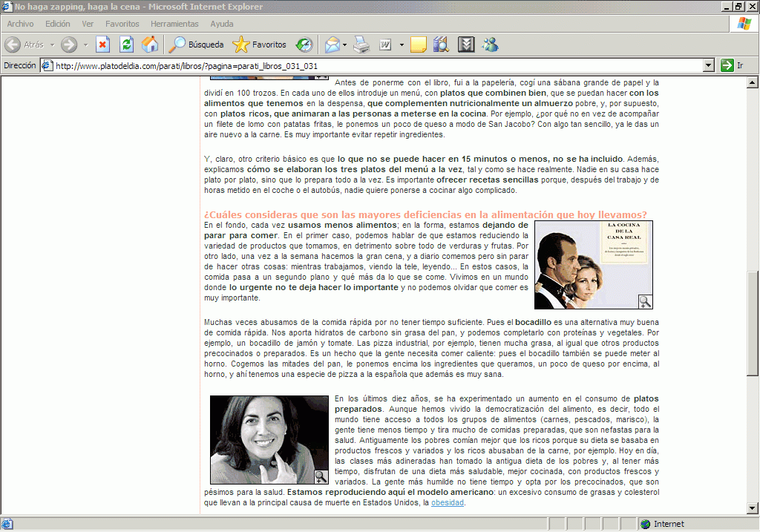This screenshot has width=760, height=532.
Task: Click the Internet zone globe icon
Action: pos(645,524)
